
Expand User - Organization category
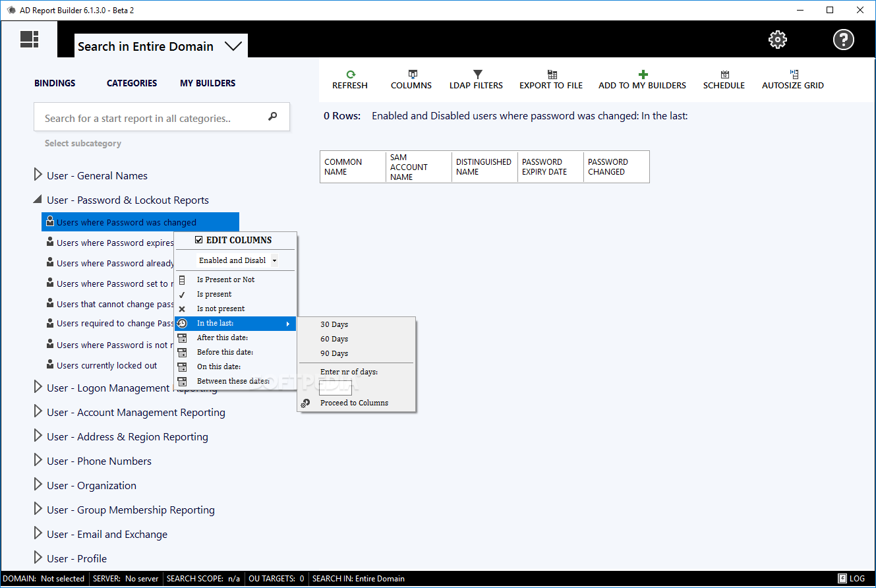coord(38,485)
